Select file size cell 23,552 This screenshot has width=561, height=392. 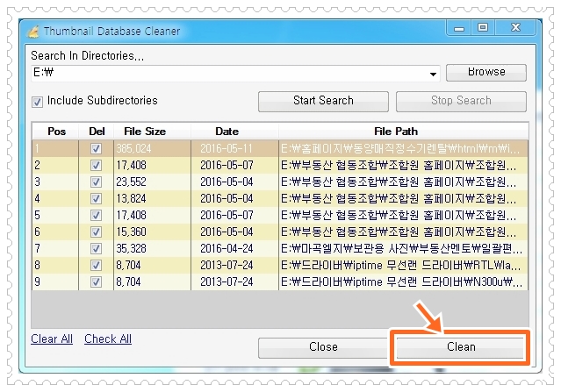pyautogui.click(x=153, y=182)
